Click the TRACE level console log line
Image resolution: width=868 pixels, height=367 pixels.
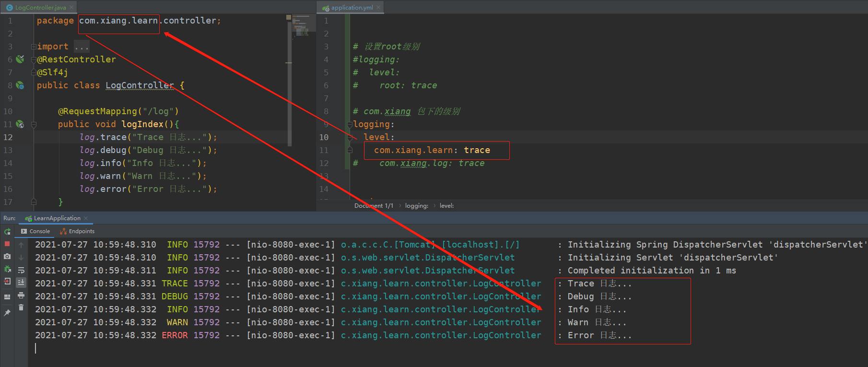point(333,284)
